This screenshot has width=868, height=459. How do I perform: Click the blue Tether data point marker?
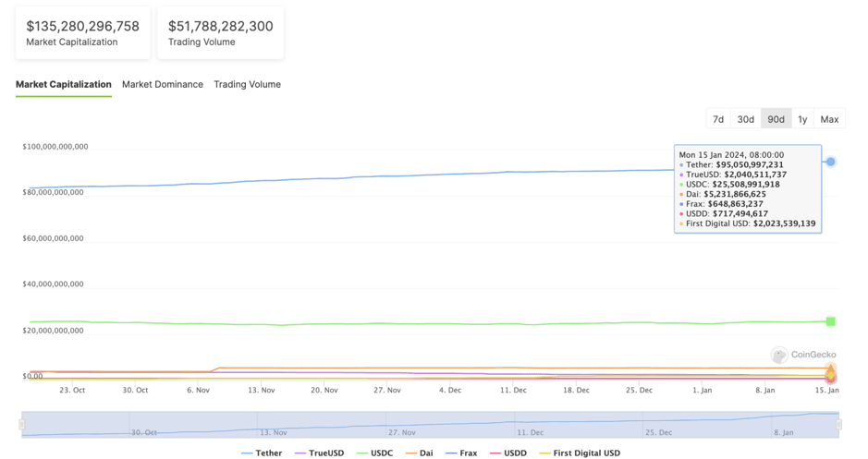(830, 162)
